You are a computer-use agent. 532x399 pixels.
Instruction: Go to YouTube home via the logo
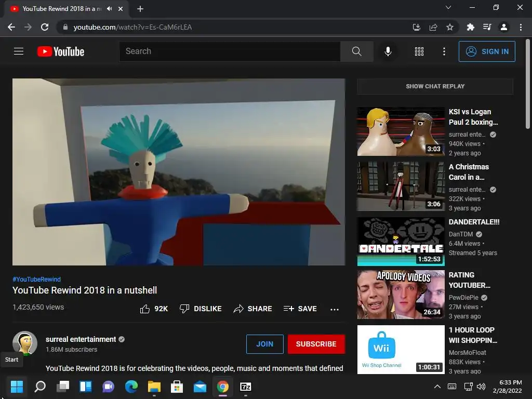61,51
